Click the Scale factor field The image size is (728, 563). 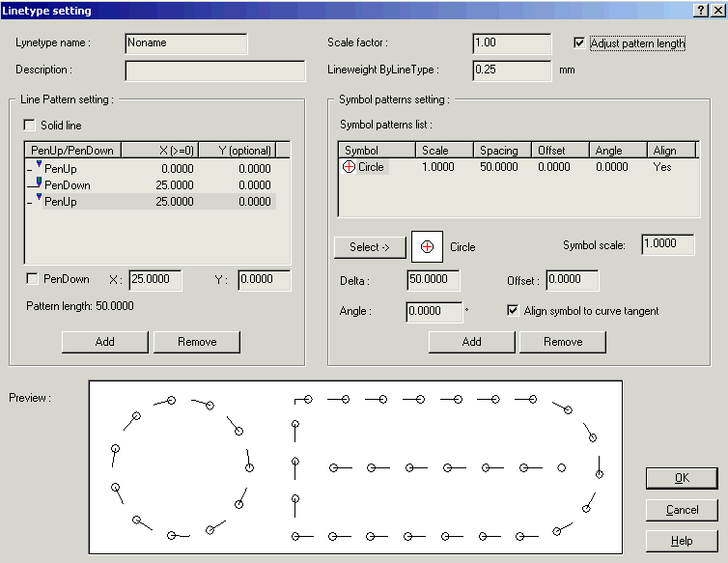pyautogui.click(x=512, y=43)
